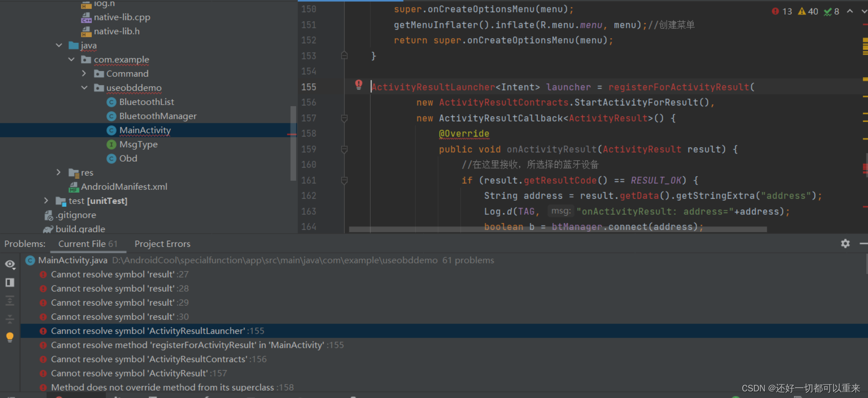The height and width of the screenshot is (398, 868).
Task: Select the MainActivity.java problems root node
Action: (x=444, y=260)
